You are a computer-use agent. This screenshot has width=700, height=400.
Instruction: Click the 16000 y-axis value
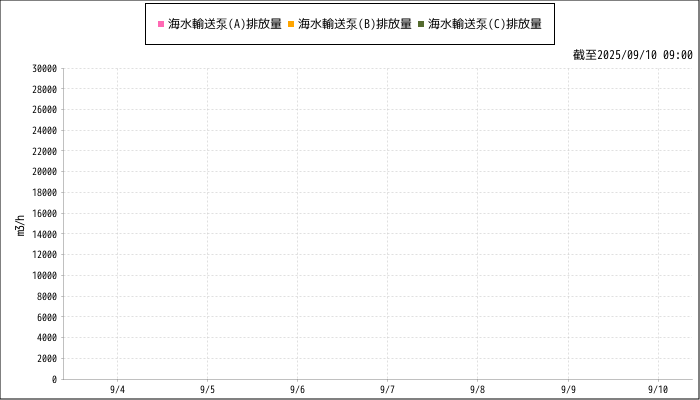45,213
